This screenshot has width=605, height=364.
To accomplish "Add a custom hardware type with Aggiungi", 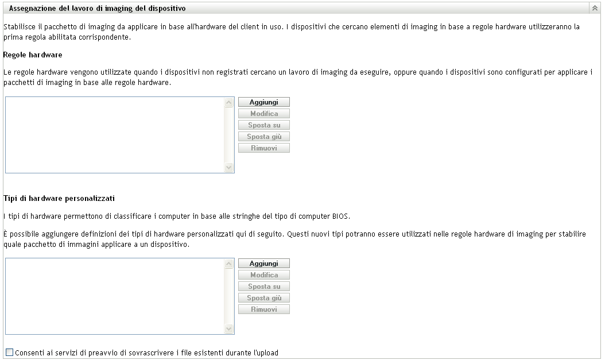I will click(x=263, y=264).
